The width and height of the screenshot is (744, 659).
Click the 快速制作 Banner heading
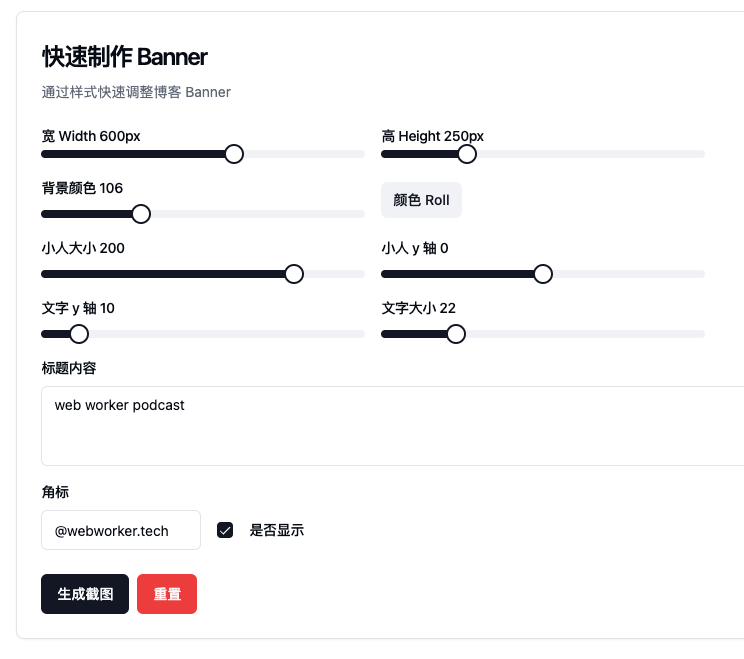point(125,56)
